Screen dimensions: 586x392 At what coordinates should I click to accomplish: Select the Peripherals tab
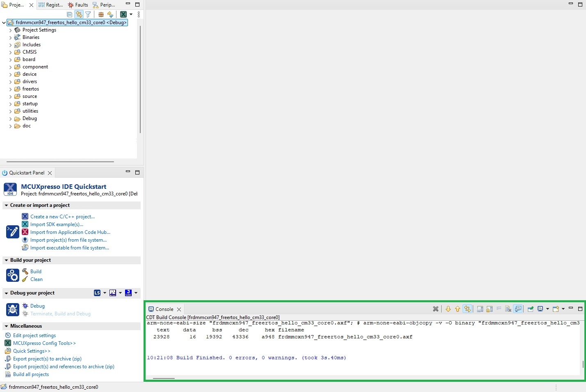[104, 5]
